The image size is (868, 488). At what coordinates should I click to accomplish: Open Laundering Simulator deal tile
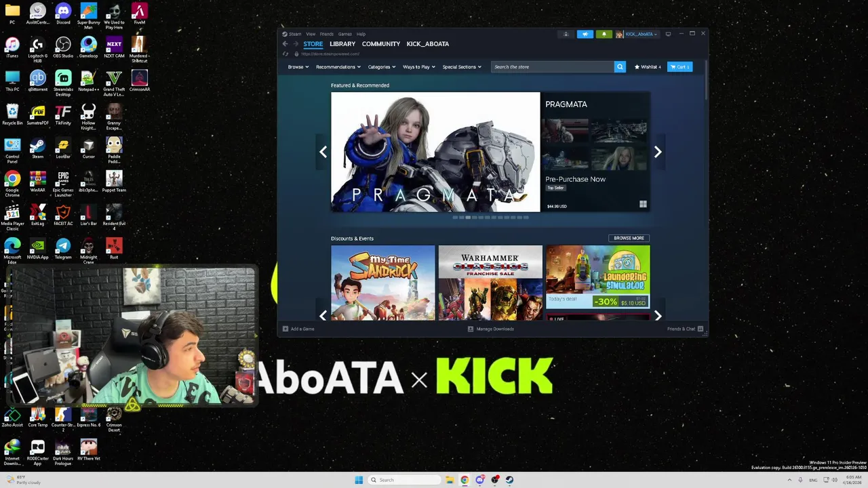point(597,277)
